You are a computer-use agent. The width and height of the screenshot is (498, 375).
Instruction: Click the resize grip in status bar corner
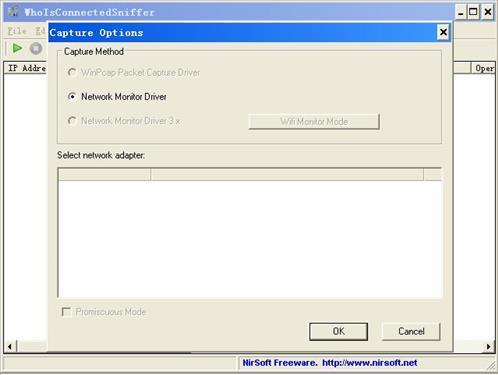(x=491, y=366)
